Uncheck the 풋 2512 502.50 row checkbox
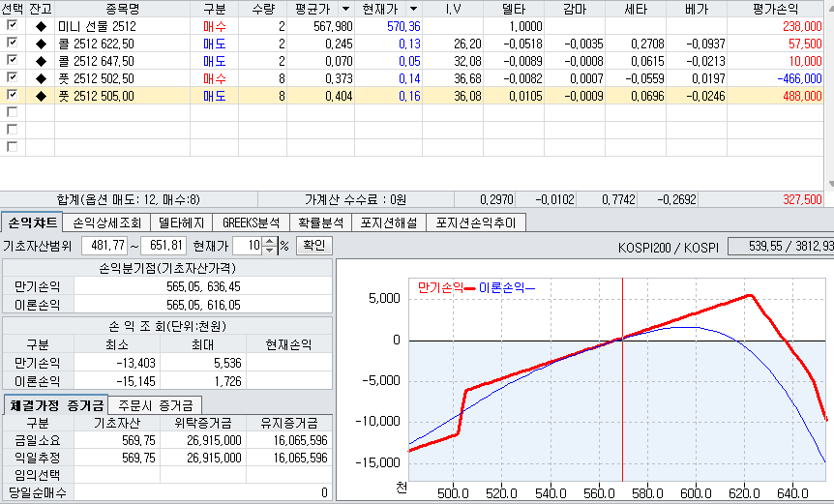 point(12,78)
